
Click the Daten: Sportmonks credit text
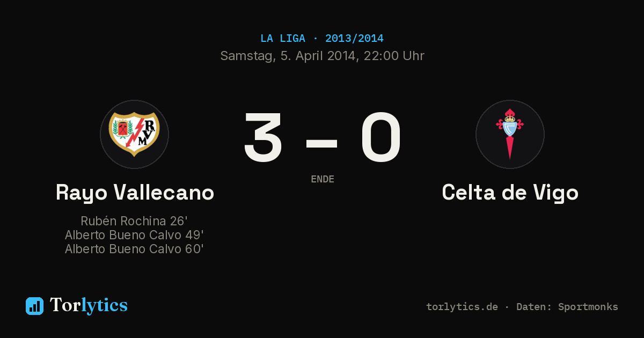point(567,307)
